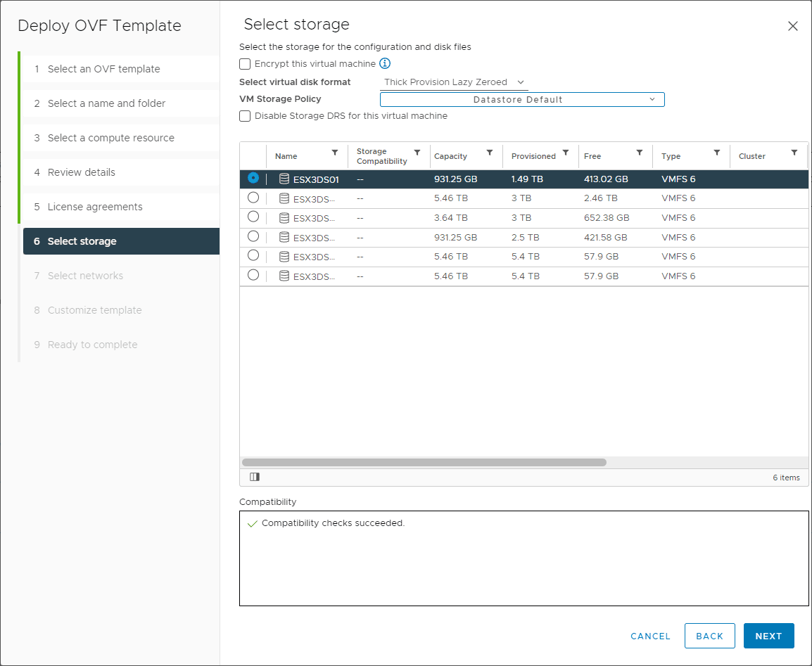This screenshot has width=812, height=666.
Task: Open the Select an OVF template step
Action: tap(103, 69)
